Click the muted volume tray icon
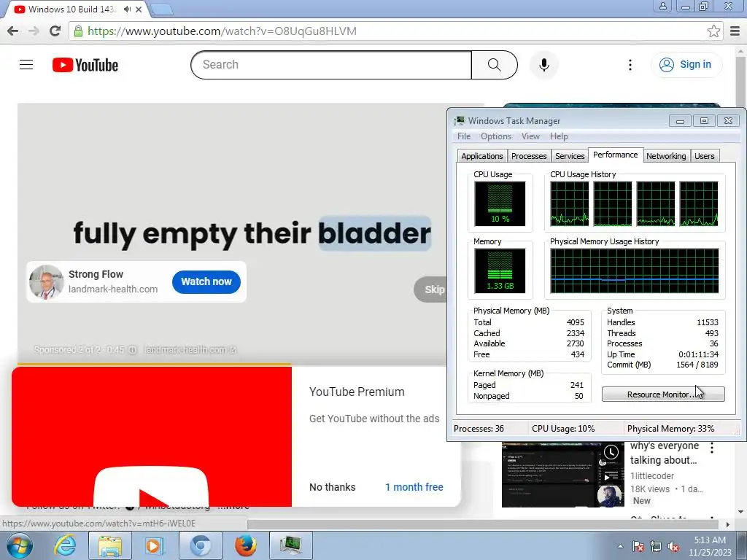Screen dimensions: 747x560 click(x=673, y=546)
